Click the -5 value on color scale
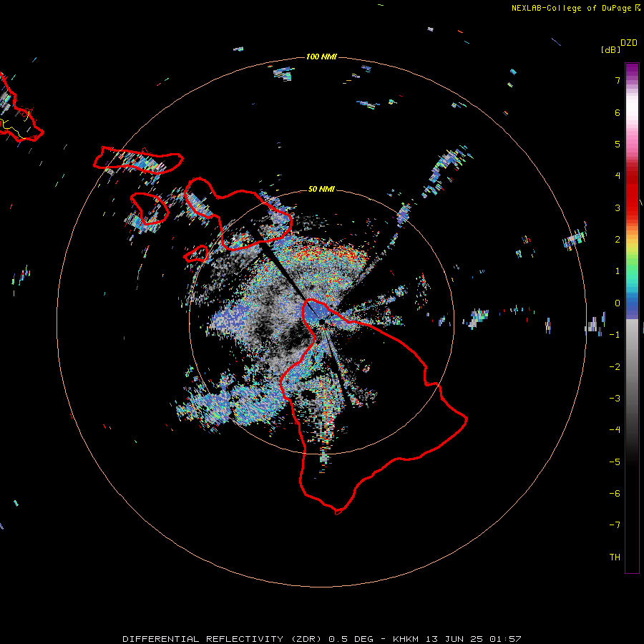The width and height of the screenshot is (644, 644). pos(615,462)
